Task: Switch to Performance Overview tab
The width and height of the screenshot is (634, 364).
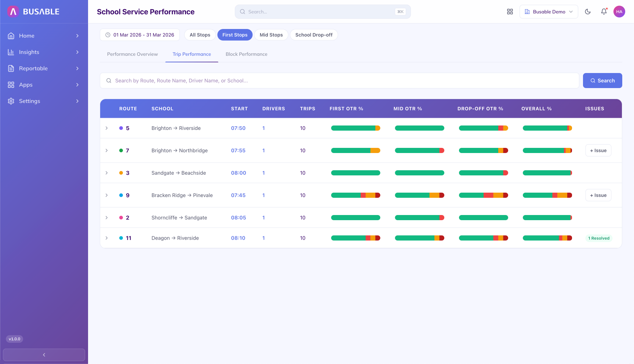Action: 132,54
